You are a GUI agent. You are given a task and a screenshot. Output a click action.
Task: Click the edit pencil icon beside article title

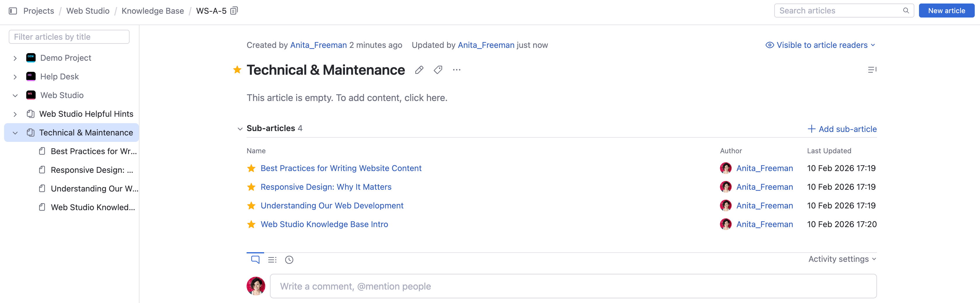click(x=419, y=70)
